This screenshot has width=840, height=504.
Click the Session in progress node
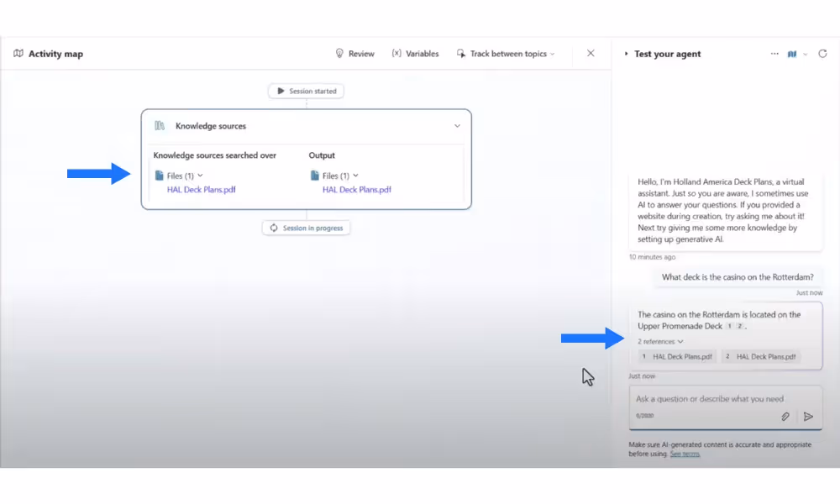click(306, 228)
